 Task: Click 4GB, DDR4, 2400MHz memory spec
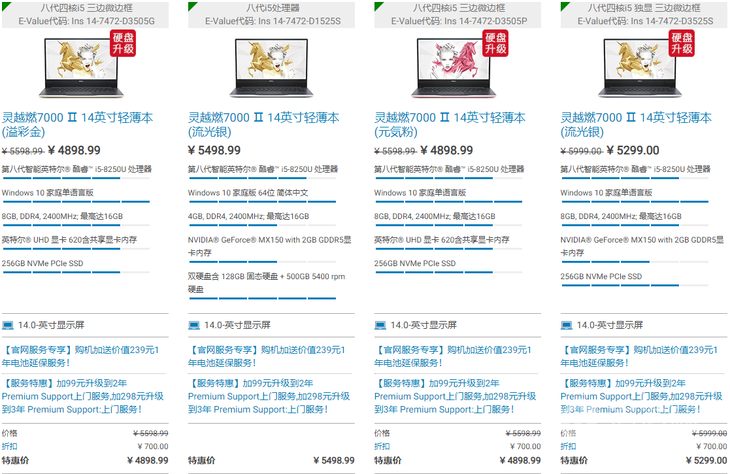(x=249, y=217)
